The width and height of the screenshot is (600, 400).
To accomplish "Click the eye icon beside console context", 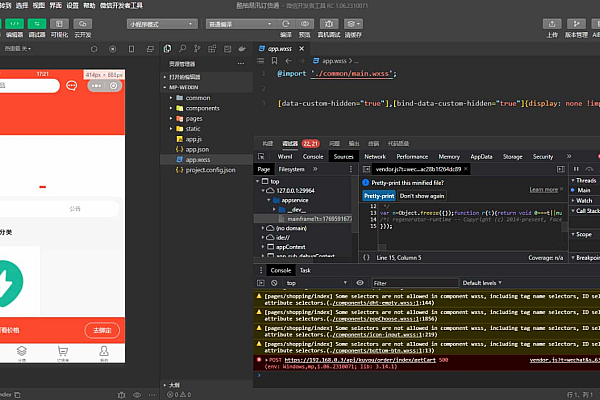I will (x=362, y=283).
